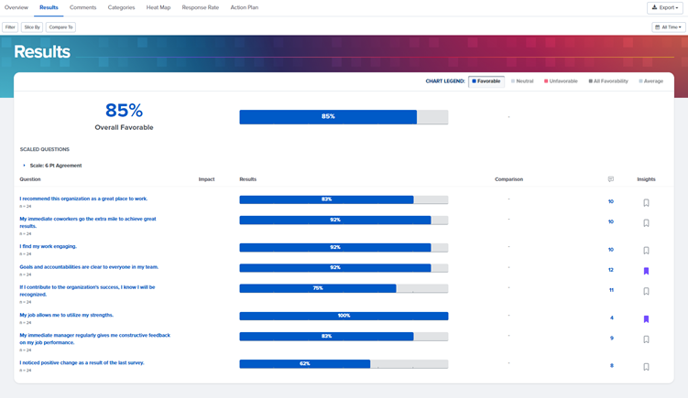The image size is (688, 398).
Task: Bookmark the 'immediate coworkers go the extra mile' insight
Action: pos(646,223)
